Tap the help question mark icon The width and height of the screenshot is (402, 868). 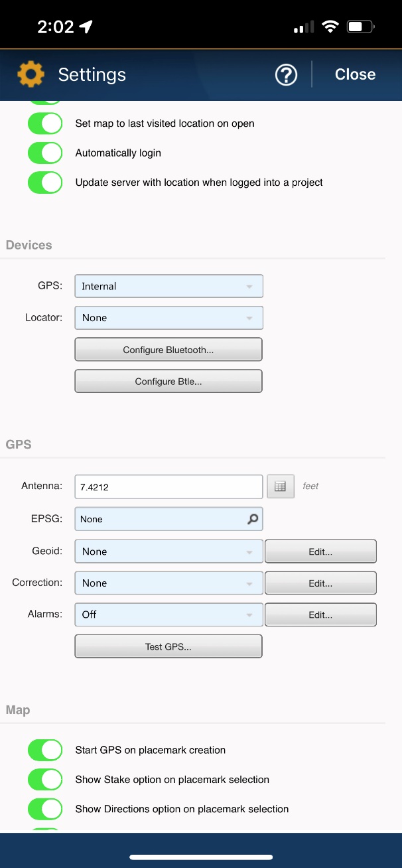point(286,74)
